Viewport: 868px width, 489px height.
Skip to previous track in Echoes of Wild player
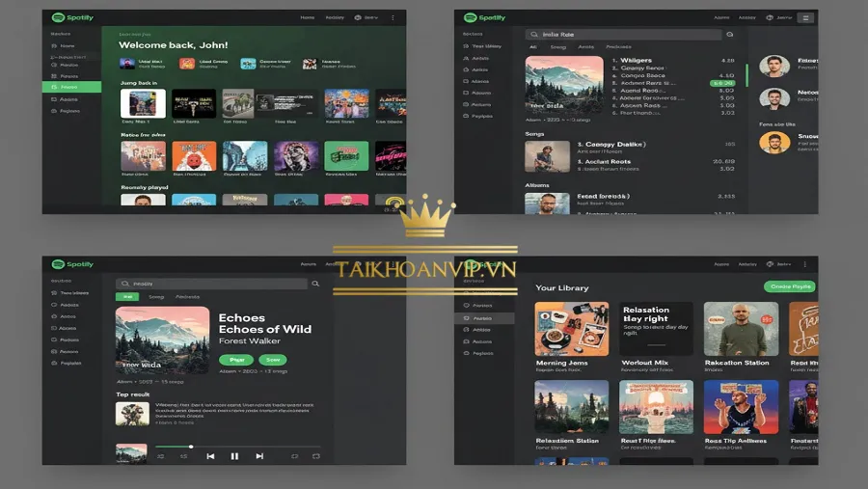coord(210,456)
